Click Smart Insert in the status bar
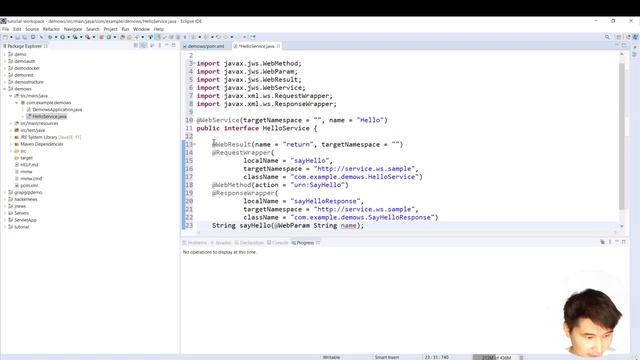Screen dimensions: 640x360 tap(387, 358)
